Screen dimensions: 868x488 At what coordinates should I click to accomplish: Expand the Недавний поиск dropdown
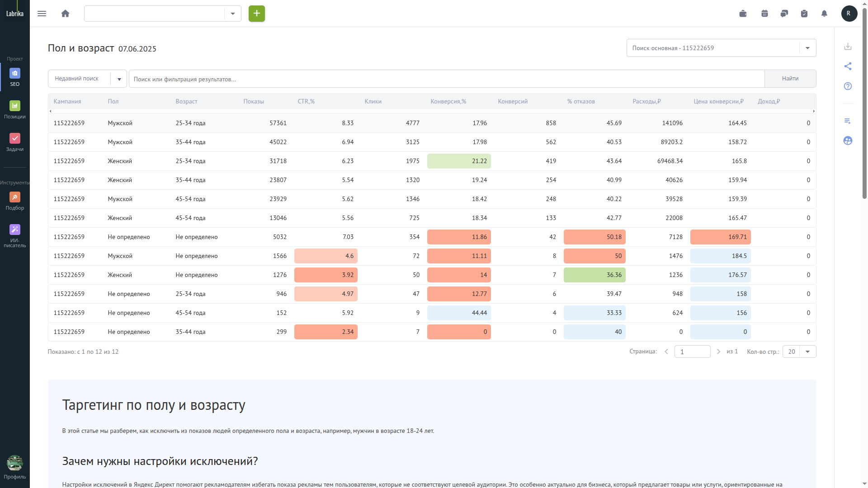[x=119, y=79]
